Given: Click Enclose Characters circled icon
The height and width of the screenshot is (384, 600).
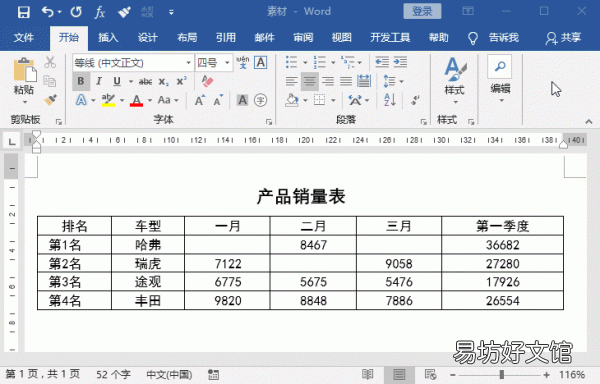Looking at the screenshot, I should coord(261,100).
